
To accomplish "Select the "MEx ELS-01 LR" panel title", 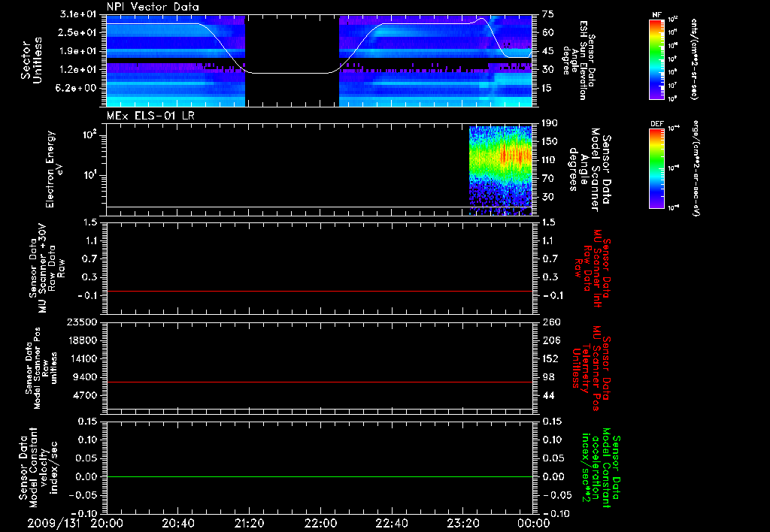I will click(x=150, y=116).
